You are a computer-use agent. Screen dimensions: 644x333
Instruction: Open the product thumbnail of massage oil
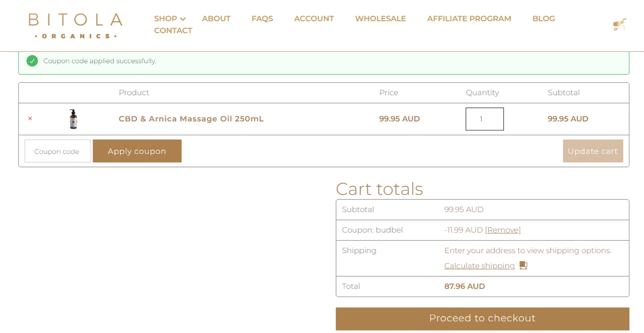[x=73, y=119]
